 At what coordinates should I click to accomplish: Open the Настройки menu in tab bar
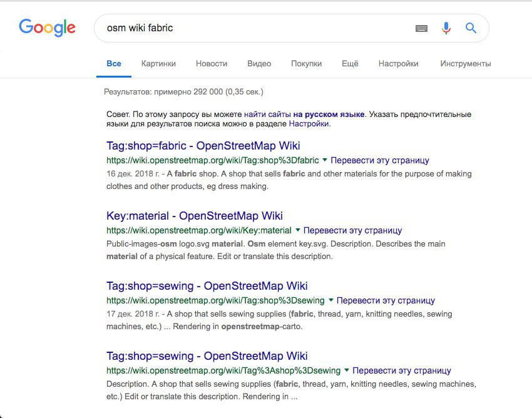point(398,64)
